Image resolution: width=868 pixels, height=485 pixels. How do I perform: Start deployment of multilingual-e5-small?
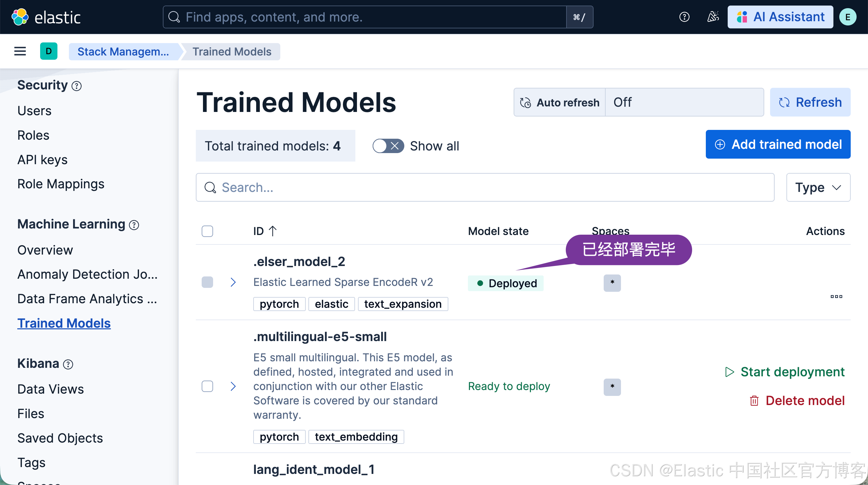[x=785, y=372]
